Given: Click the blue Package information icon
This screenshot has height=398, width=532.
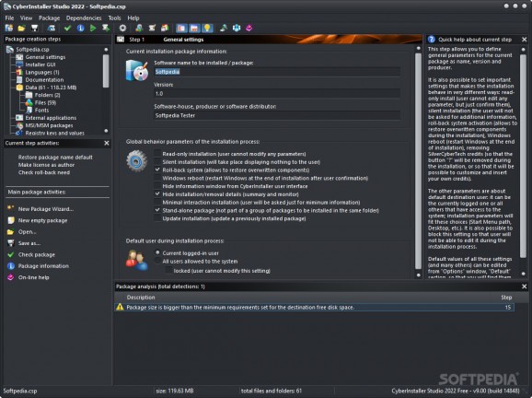Looking at the screenshot, I should [11, 266].
